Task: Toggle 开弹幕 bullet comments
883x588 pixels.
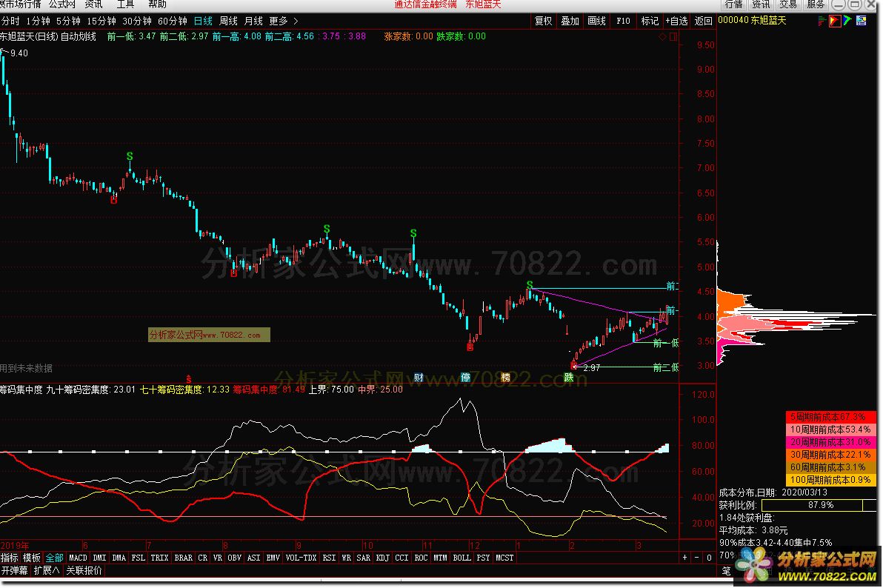Action: tap(15, 570)
